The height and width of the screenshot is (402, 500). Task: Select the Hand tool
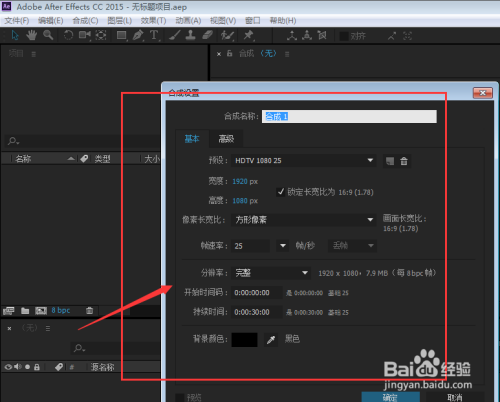32,35
